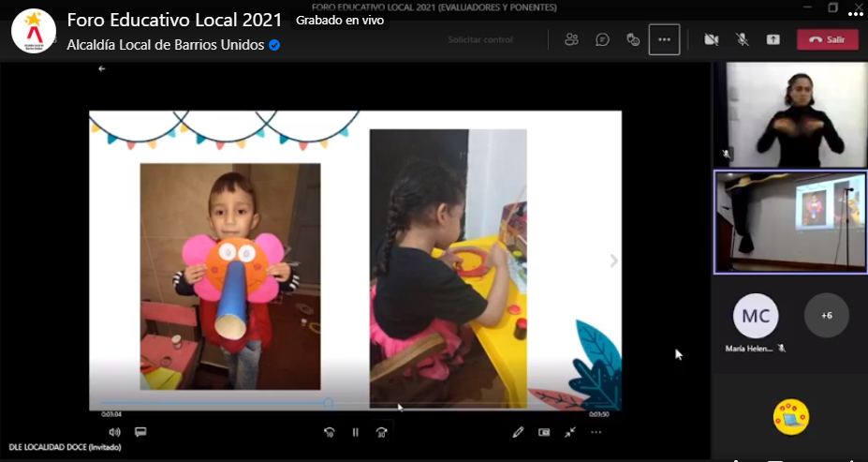Click the Salir leave call button

click(827, 39)
